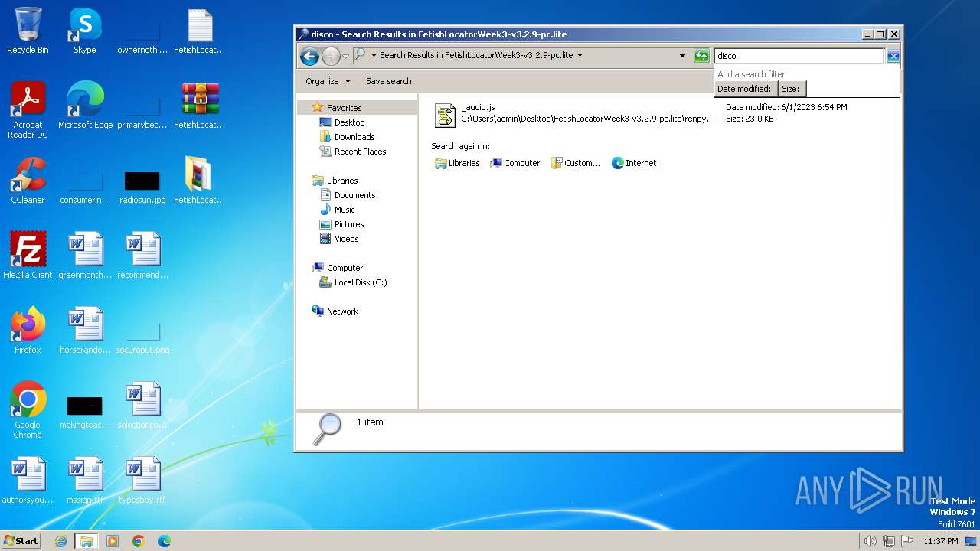The width and height of the screenshot is (980, 551).
Task: Open the Pictures library
Action: coord(349,224)
